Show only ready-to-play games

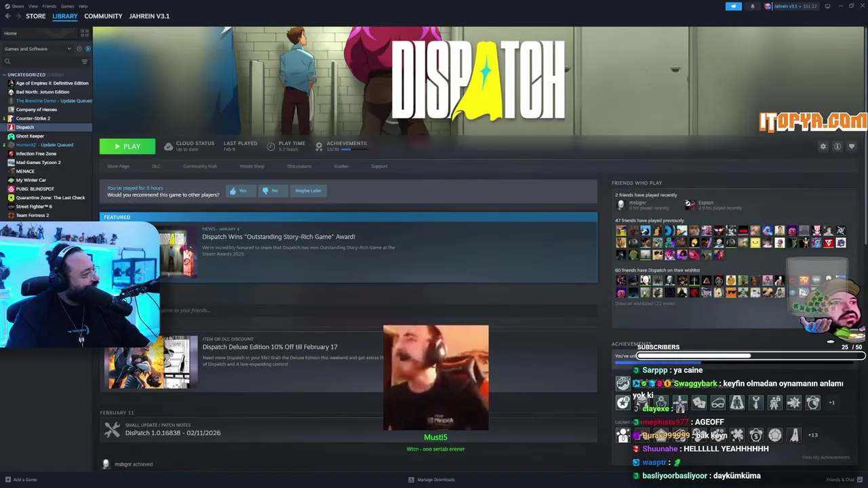(x=87, y=49)
